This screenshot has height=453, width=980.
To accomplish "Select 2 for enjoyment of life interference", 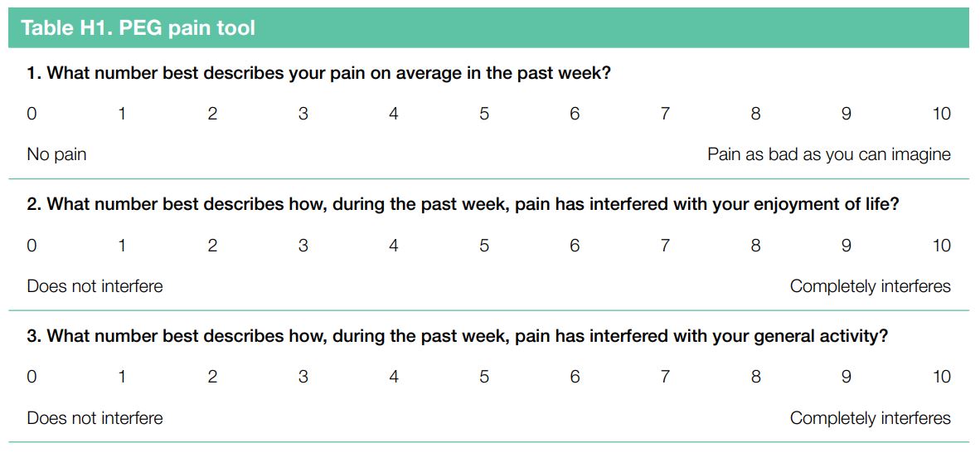I will [x=212, y=246].
